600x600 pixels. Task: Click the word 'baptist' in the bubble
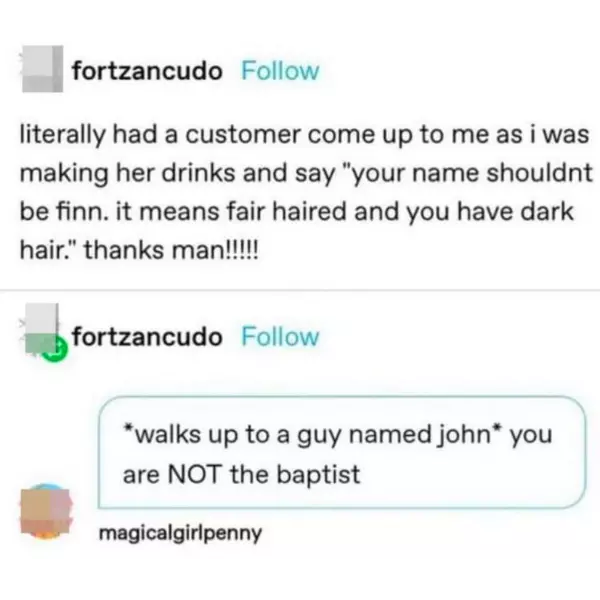[x=318, y=475]
